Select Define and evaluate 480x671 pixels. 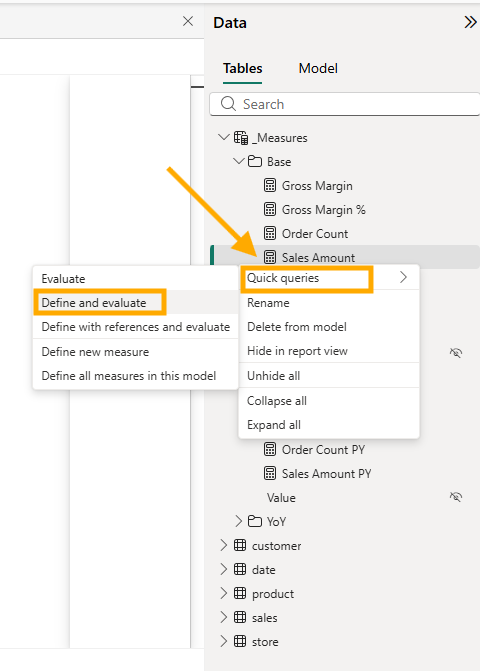click(135, 303)
